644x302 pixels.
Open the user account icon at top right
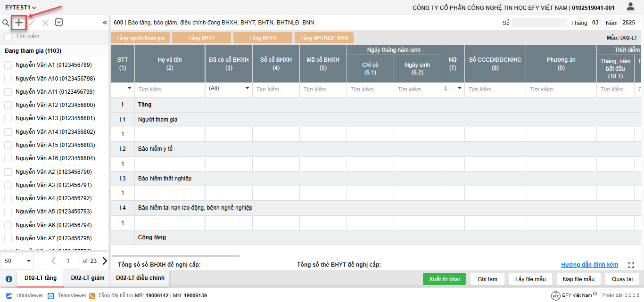point(630,7)
